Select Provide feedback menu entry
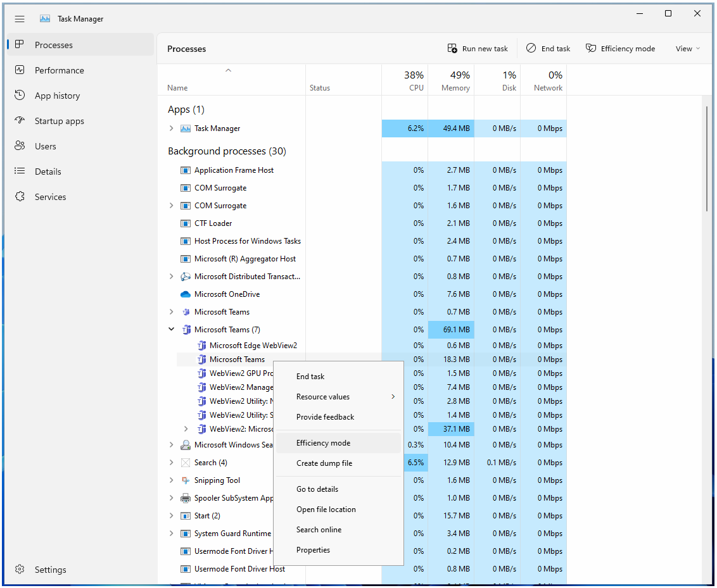This screenshot has height=588, width=717. point(338,416)
